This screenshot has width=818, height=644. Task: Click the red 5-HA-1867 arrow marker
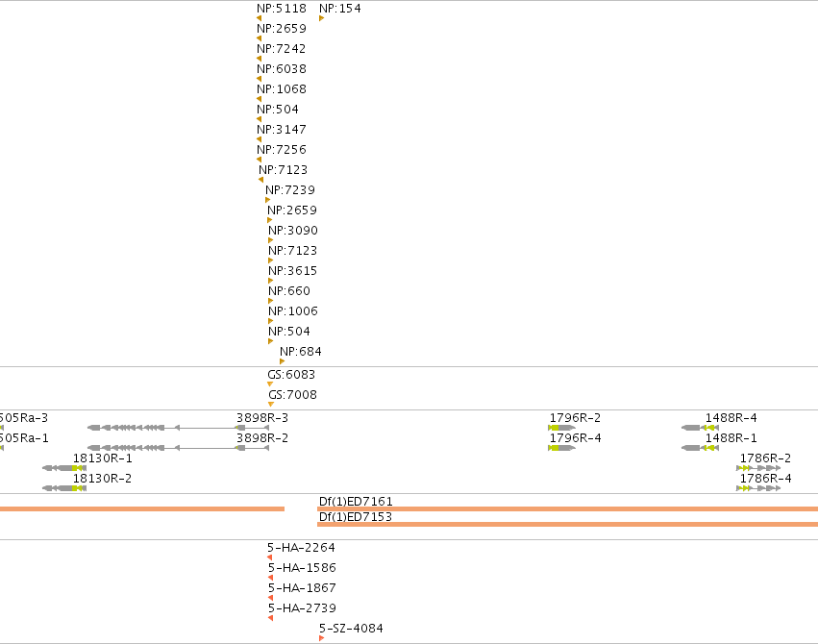(x=271, y=599)
